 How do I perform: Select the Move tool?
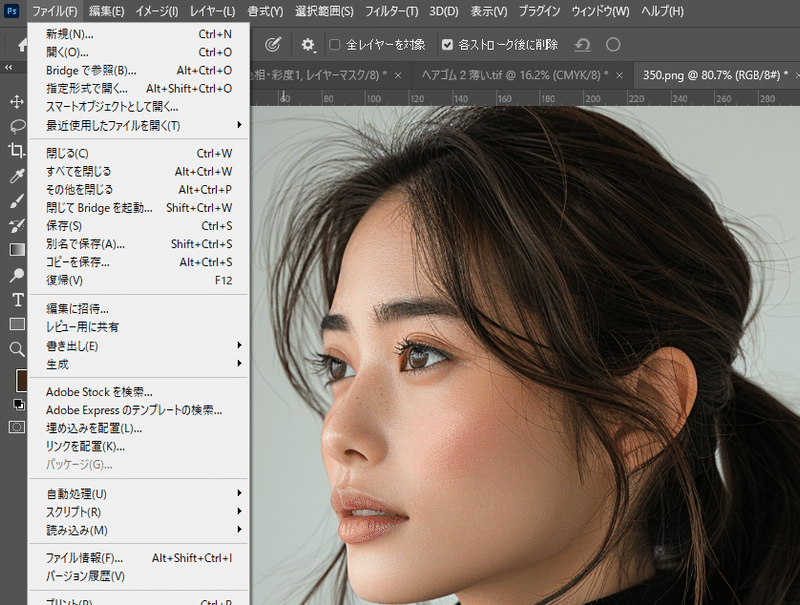(17, 102)
